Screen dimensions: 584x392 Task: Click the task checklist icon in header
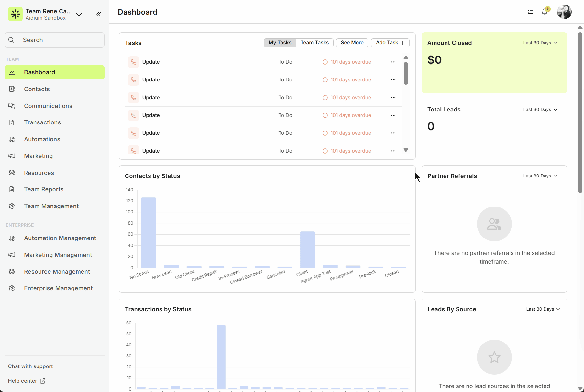click(530, 12)
